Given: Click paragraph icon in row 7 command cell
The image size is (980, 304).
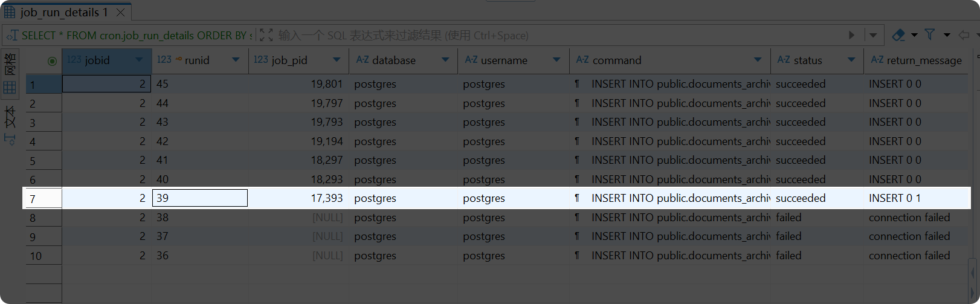Looking at the screenshot, I should [x=577, y=198].
